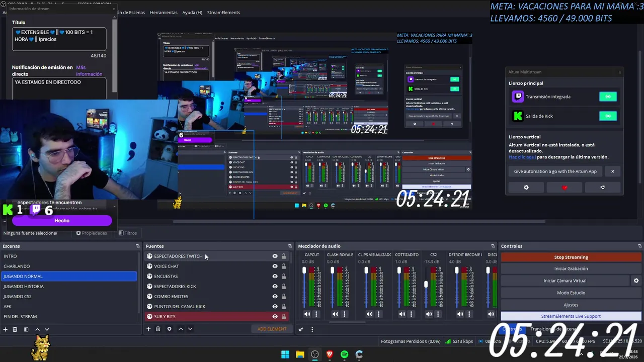The image size is (644, 362).
Task: Mute the DETROIT BECOME audio channel
Action: coord(460,314)
